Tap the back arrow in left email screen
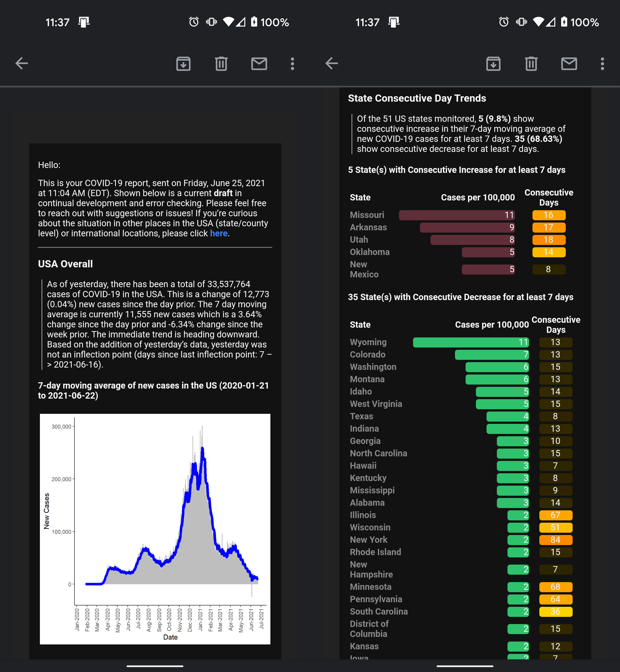Screen dimensions: 620x672 tap(22, 63)
